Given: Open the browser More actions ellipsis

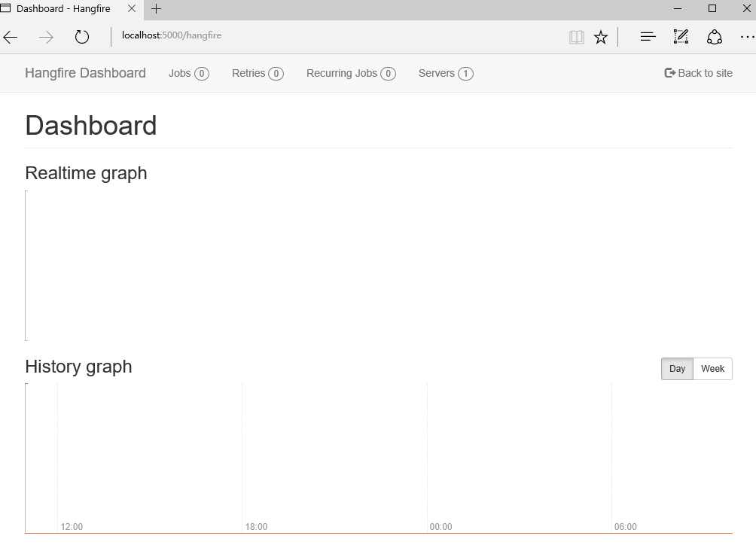Looking at the screenshot, I should click(747, 37).
